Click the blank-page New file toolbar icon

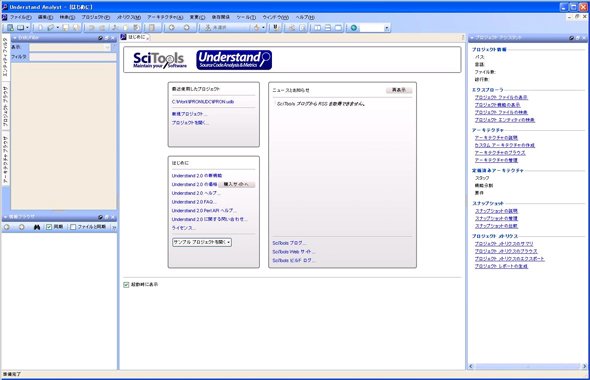coord(40,28)
